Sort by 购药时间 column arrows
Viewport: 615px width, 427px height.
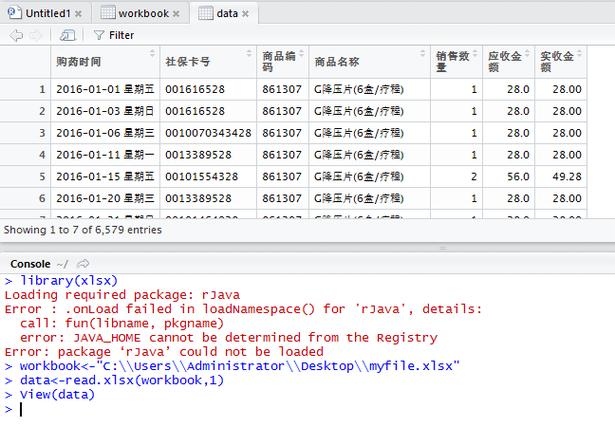152,53
